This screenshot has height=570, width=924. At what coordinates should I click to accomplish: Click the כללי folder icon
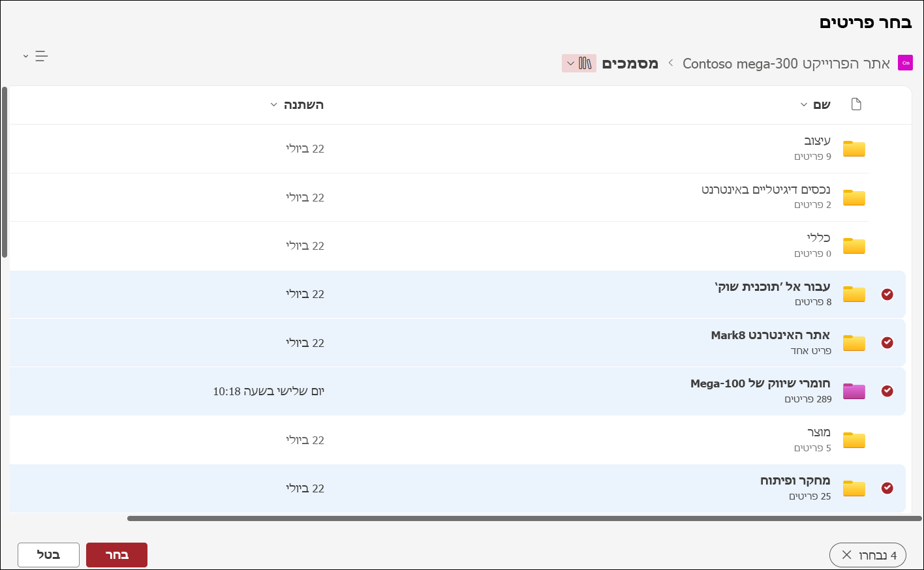tap(854, 246)
